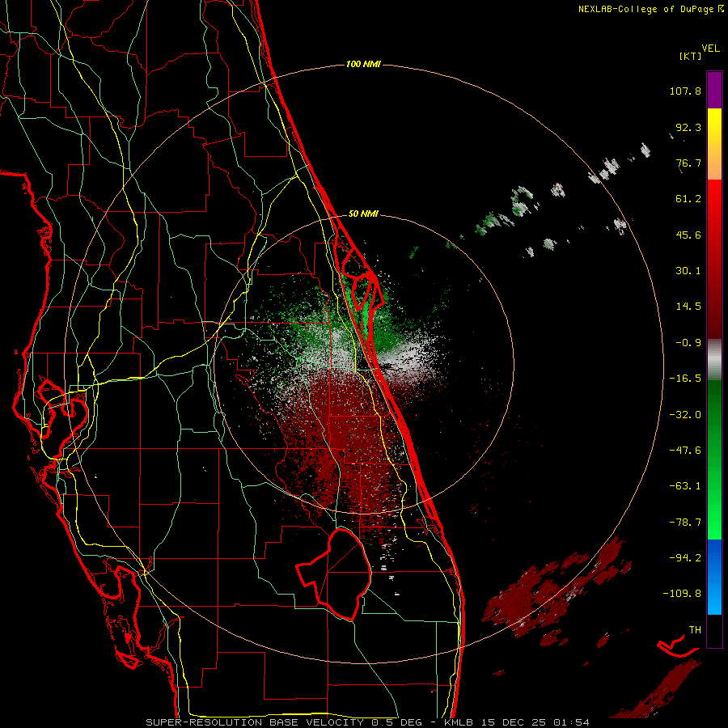Select the 30.1 velocity scale value

pyautogui.click(x=688, y=271)
